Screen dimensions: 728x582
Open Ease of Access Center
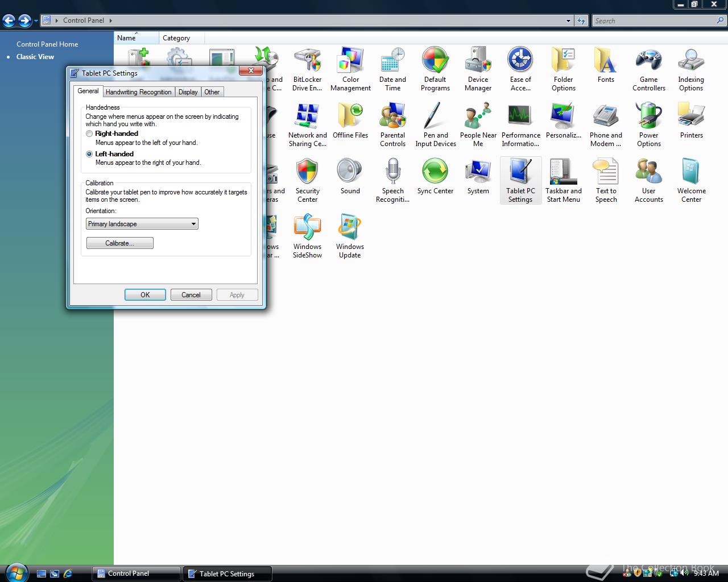pos(520,69)
